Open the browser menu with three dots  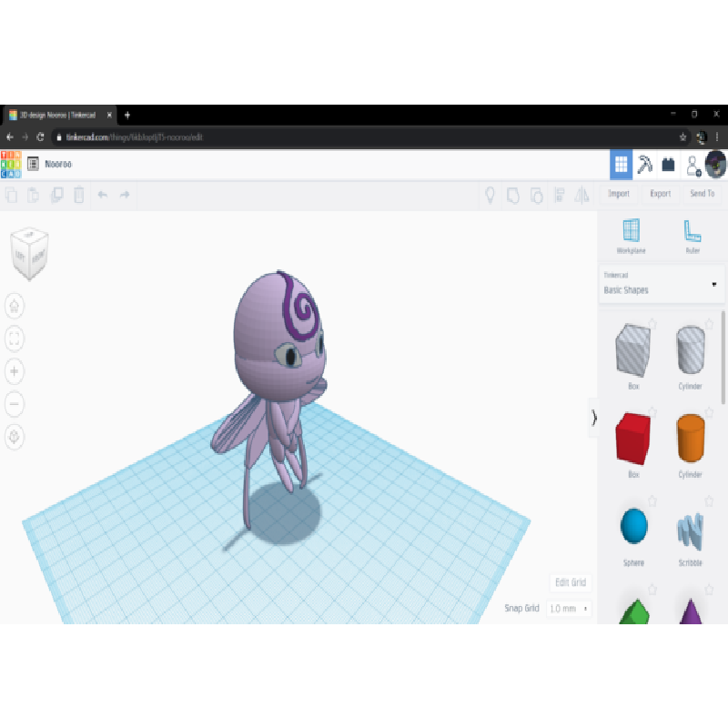(x=717, y=137)
